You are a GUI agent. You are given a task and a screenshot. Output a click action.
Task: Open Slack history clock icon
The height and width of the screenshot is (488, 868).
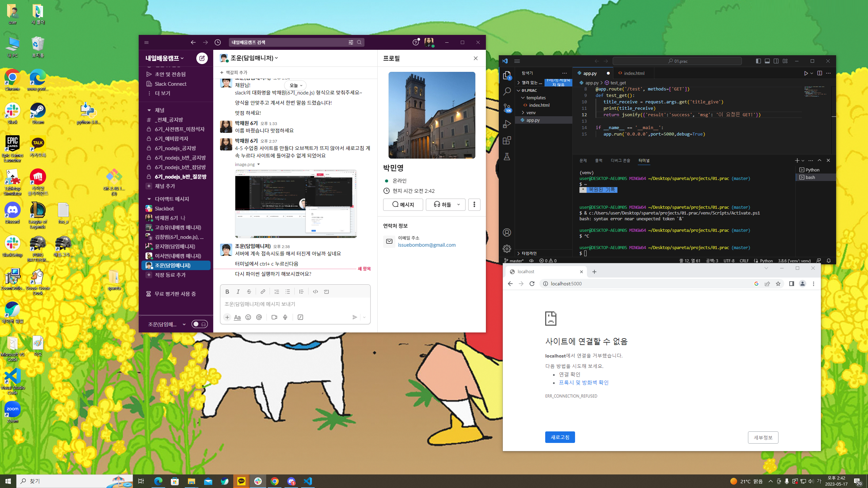pyautogui.click(x=218, y=42)
